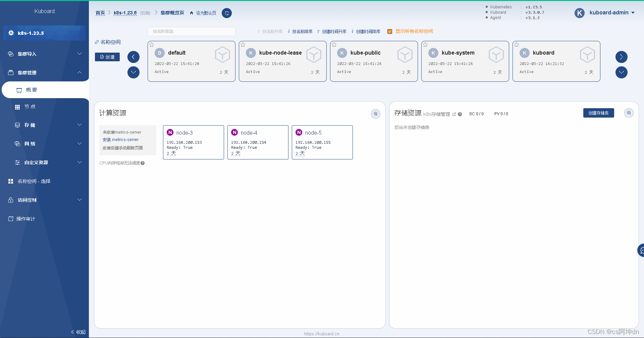This screenshot has width=644, height=338.
Task: Star the default namespace card
Action: (152, 45)
